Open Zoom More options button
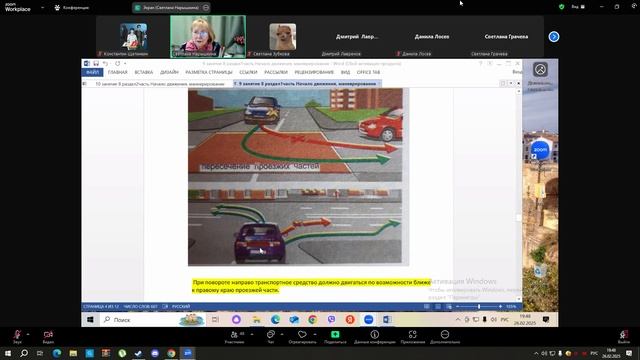 point(445,337)
